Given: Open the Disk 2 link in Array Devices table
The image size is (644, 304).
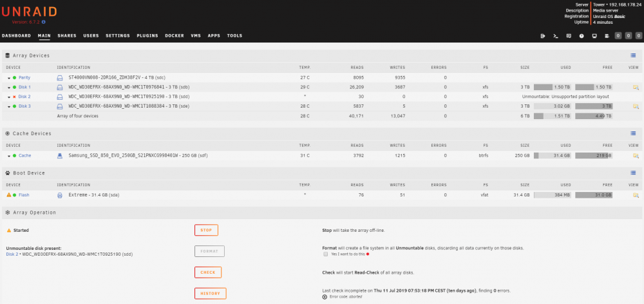Looking at the screenshot, I should [x=24, y=97].
